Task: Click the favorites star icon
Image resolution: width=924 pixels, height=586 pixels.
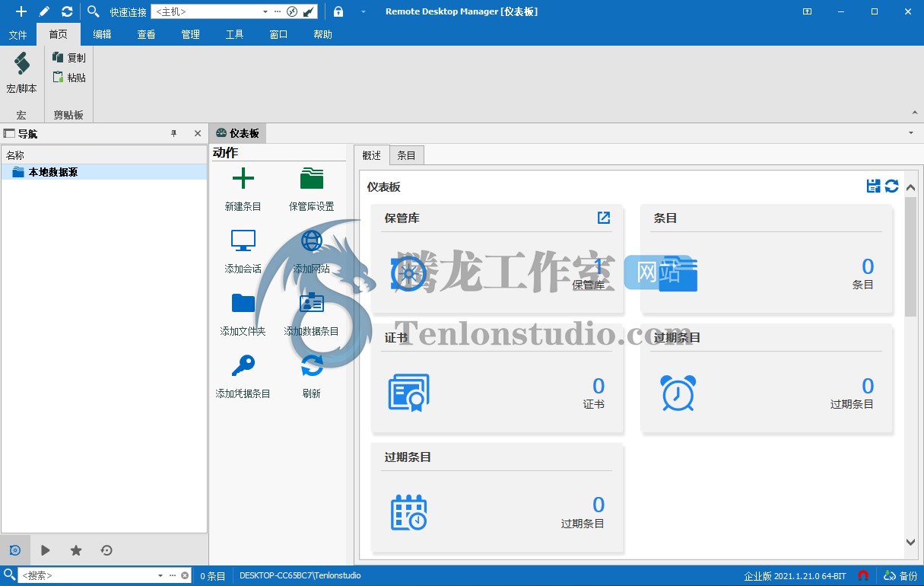Action: [x=76, y=550]
